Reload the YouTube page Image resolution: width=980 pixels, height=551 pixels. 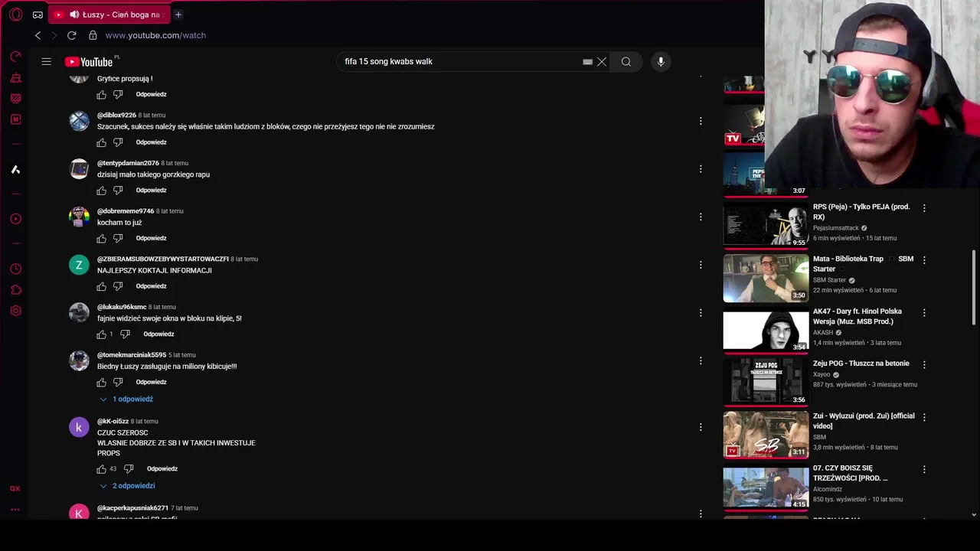71,35
